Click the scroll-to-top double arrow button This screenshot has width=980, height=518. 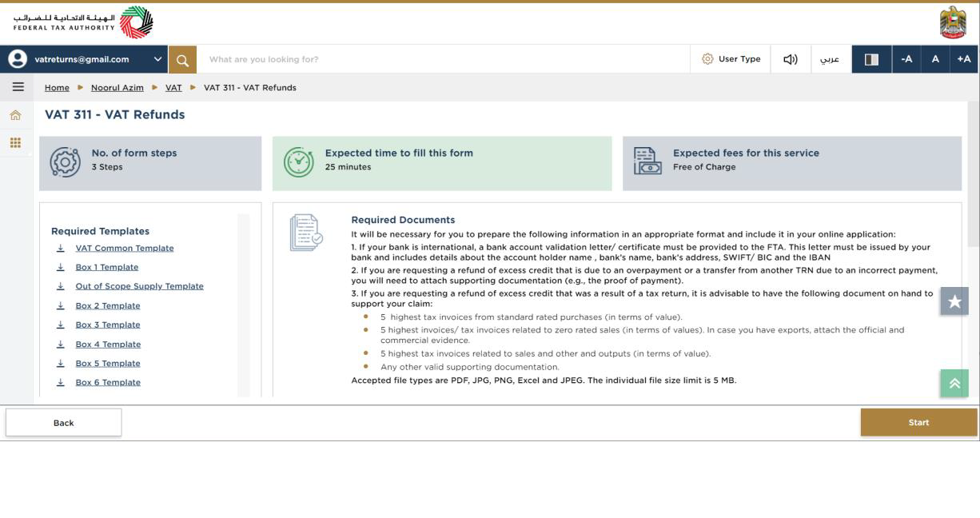click(x=954, y=384)
